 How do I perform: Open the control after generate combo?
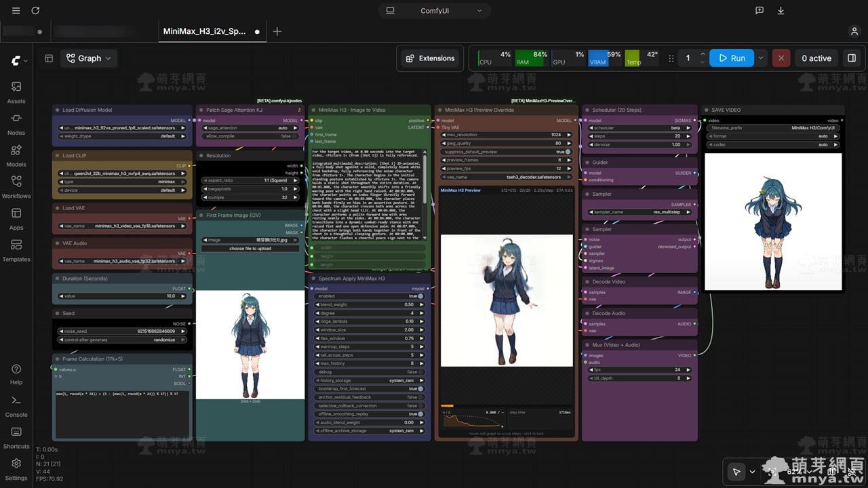pos(122,340)
